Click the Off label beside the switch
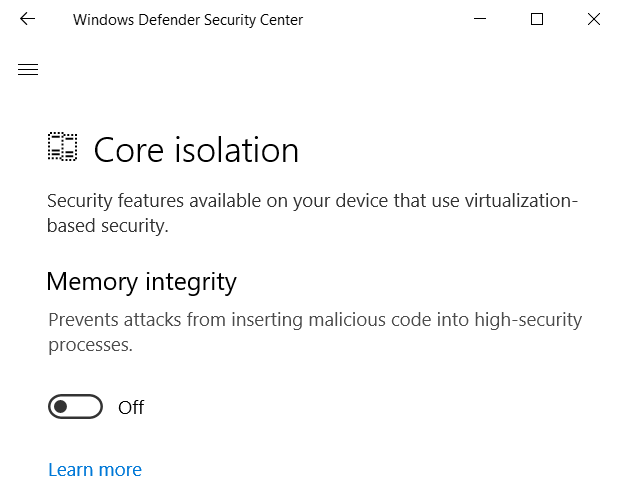This screenshot has width=621, height=501. pyautogui.click(x=131, y=407)
